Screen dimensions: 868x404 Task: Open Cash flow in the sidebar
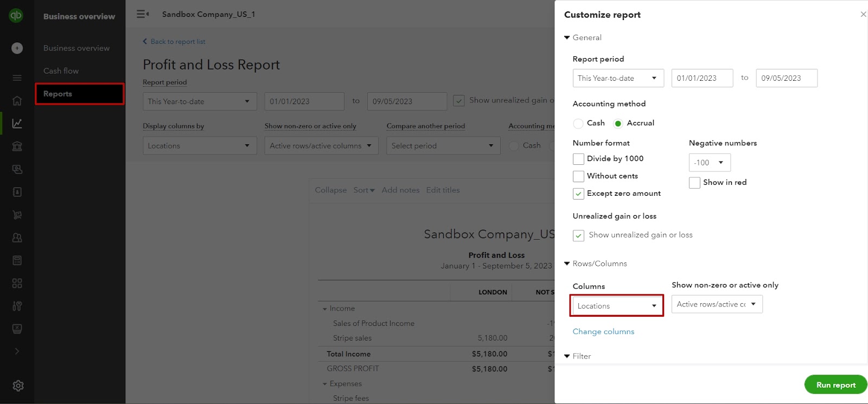pyautogui.click(x=61, y=71)
